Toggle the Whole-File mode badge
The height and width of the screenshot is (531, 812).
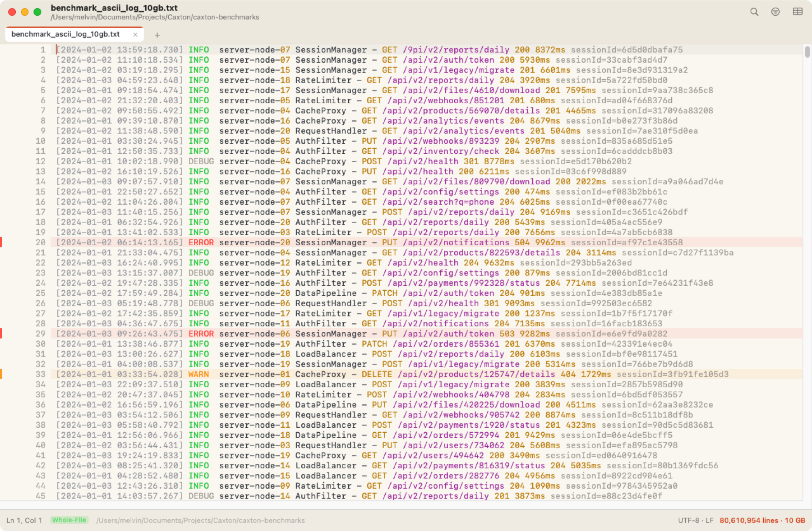click(x=69, y=520)
